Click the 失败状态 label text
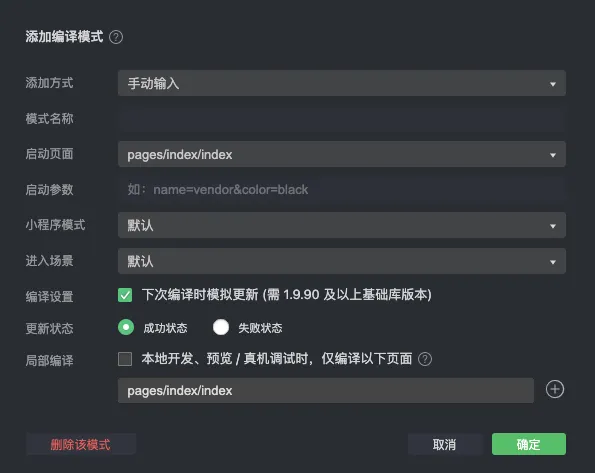This screenshot has width=595, height=473. (x=260, y=328)
